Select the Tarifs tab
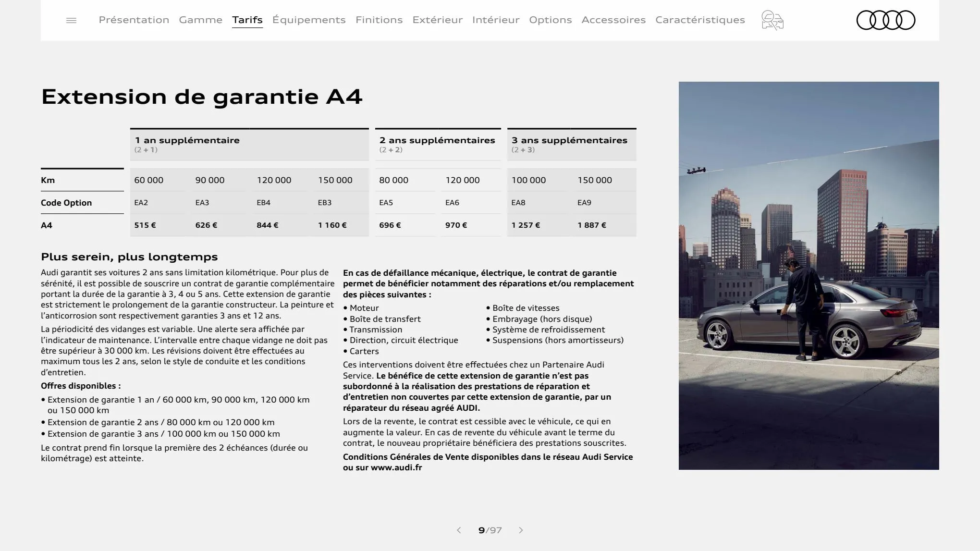This screenshot has height=551, width=980. tap(247, 20)
